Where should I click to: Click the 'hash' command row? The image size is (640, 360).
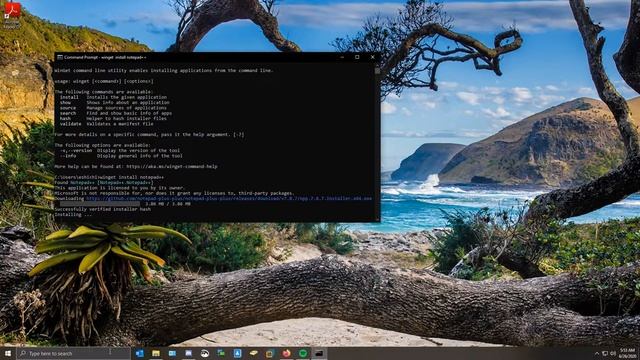(113, 119)
